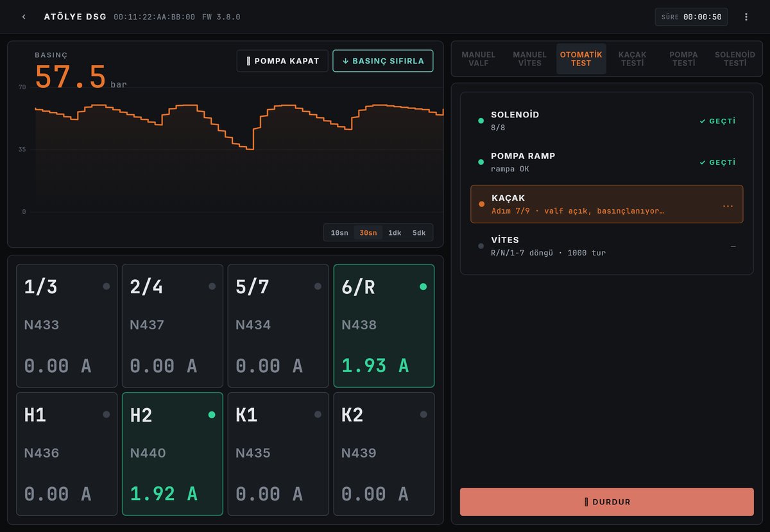Viewport: 770px width, 532px height.
Task: Toggle the K1 solenoid N435 card
Action: pyautogui.click(x=278, y=454)
